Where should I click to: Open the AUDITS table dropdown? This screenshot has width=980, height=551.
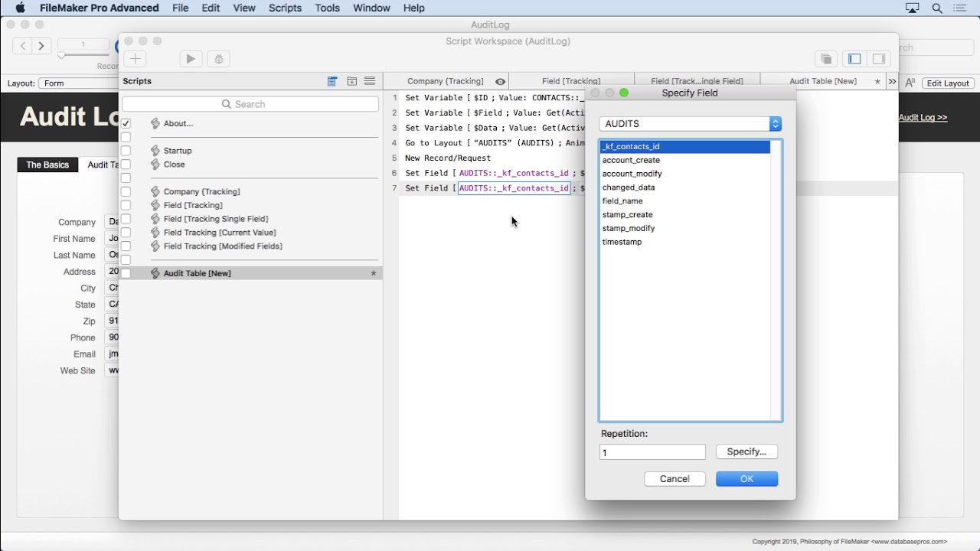click(691, 124)
